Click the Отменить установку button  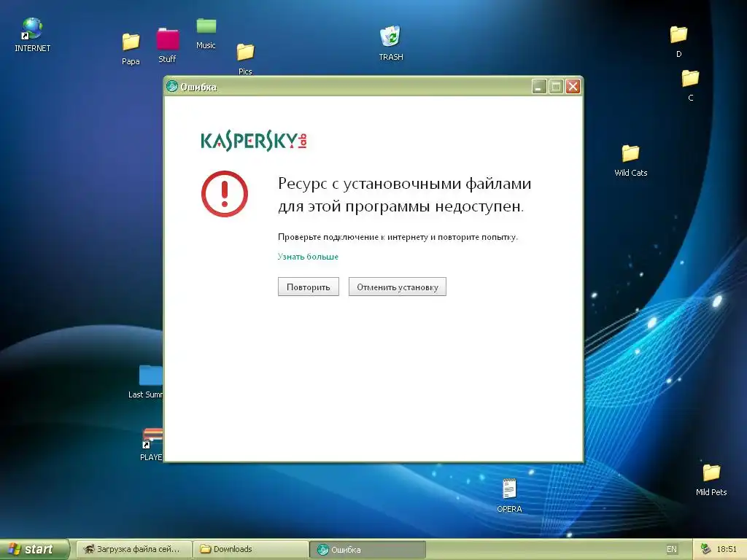[x=398, y=287]
